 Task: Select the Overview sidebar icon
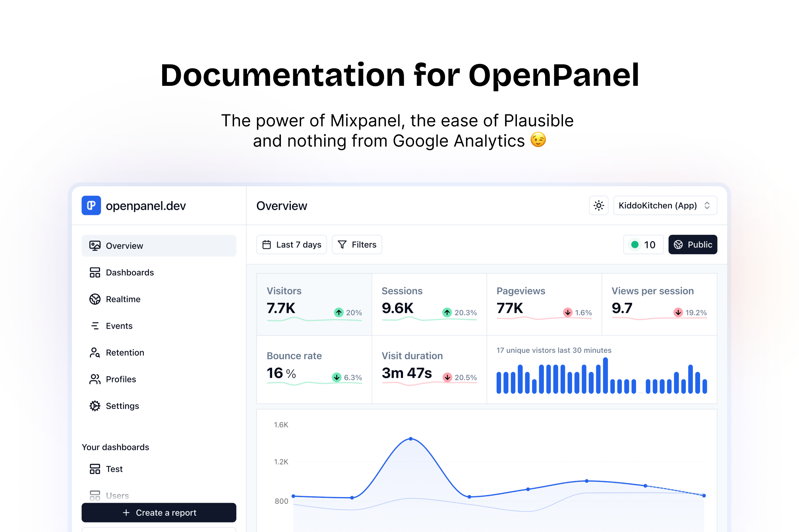pyautogui.click(x=95, y=246)
